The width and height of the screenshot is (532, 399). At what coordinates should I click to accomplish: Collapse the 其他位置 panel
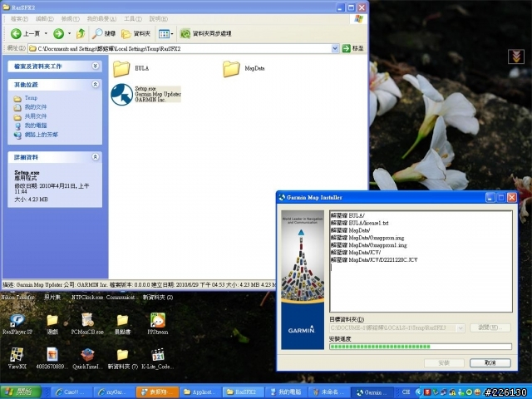[96, 84]
